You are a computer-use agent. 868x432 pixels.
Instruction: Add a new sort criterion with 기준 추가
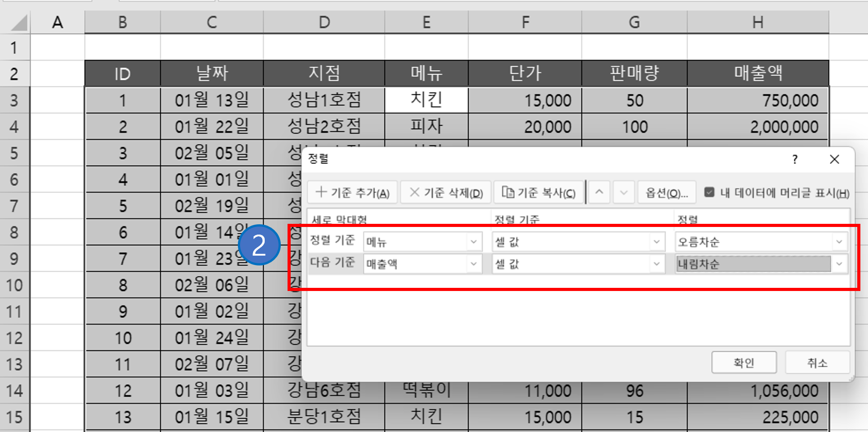pyautogui.click(x=352, y=192)
